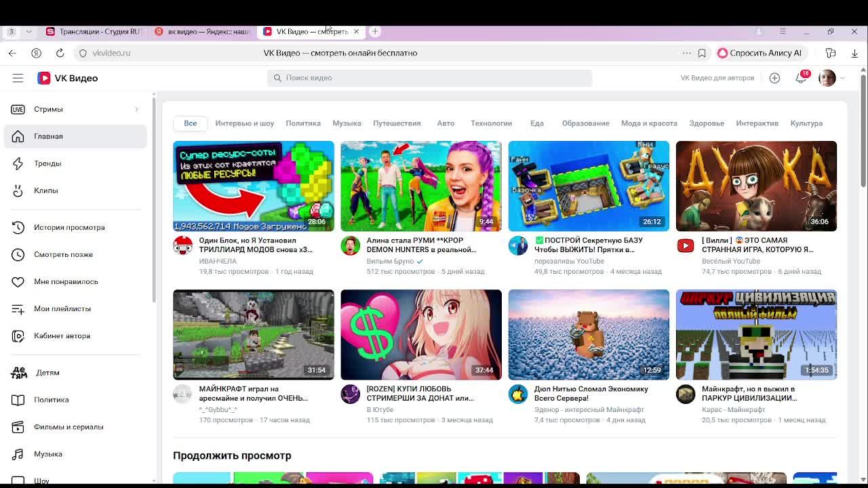Open video title 'Алина стала РУМИ'

(x=421, y=245)
